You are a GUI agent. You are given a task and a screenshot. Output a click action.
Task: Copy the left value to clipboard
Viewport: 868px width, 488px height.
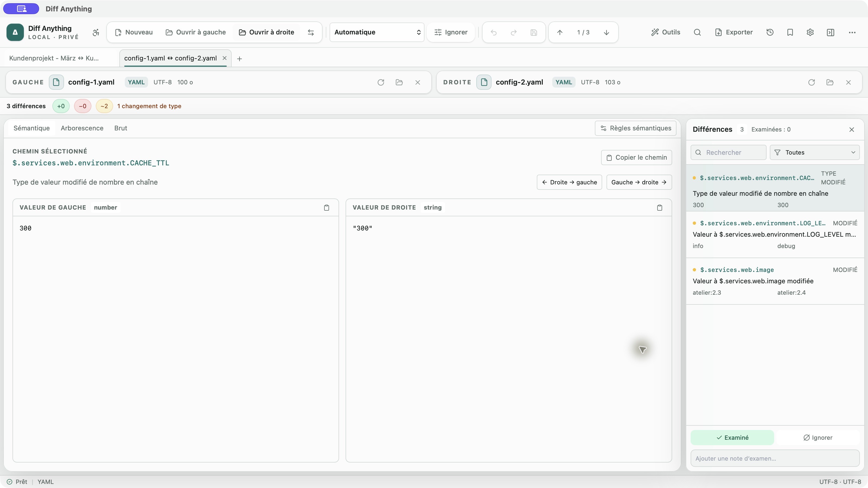pos(327,207)
